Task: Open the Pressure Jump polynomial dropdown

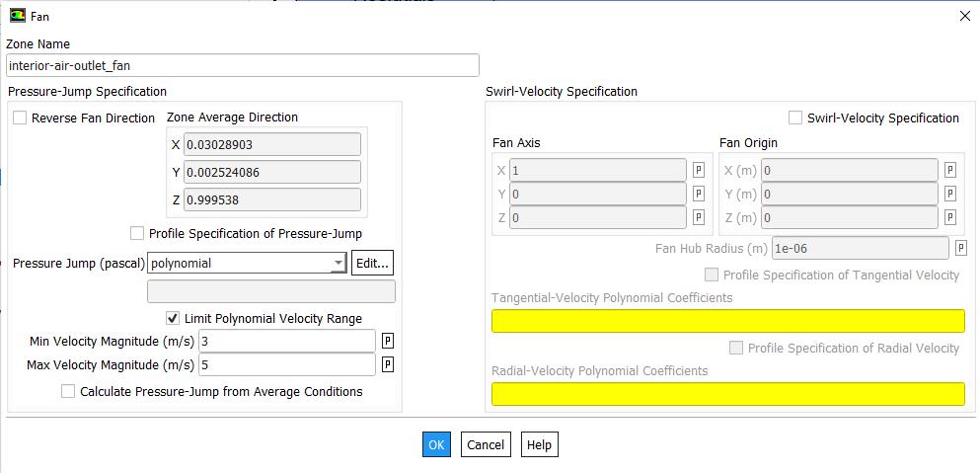Action: pyautogui.click(x=338, y=263)
